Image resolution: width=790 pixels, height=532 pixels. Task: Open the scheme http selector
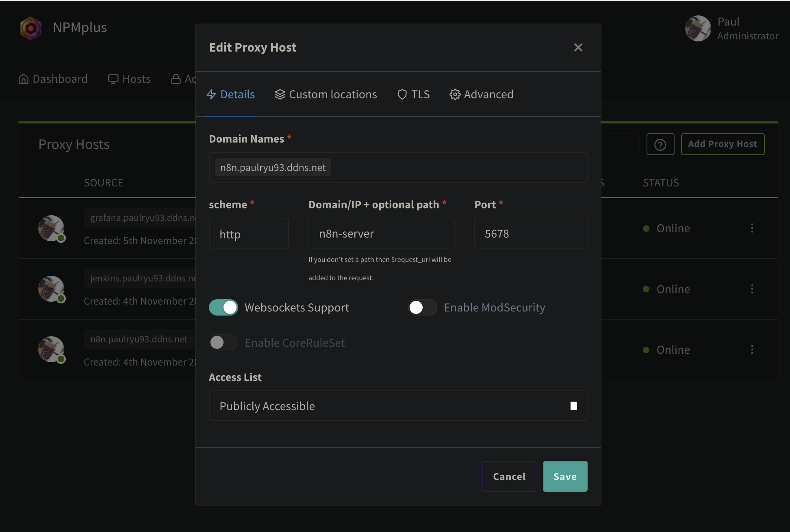[248, 234]
